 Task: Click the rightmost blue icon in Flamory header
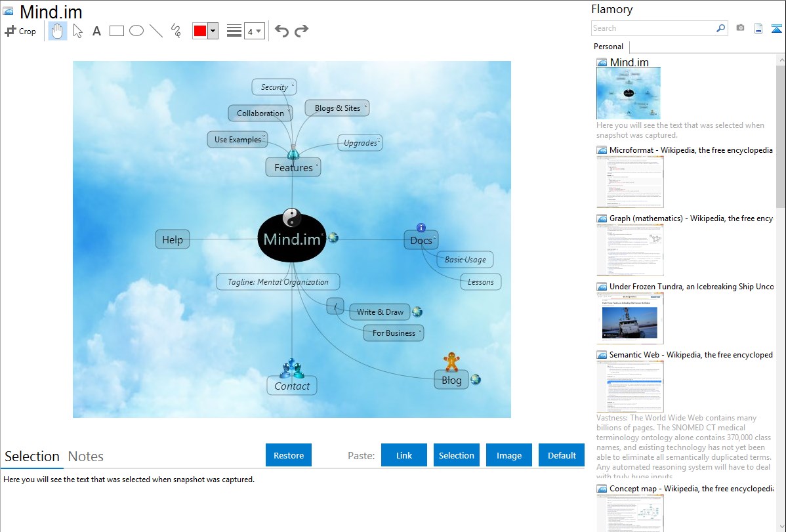tap(776, 28)
